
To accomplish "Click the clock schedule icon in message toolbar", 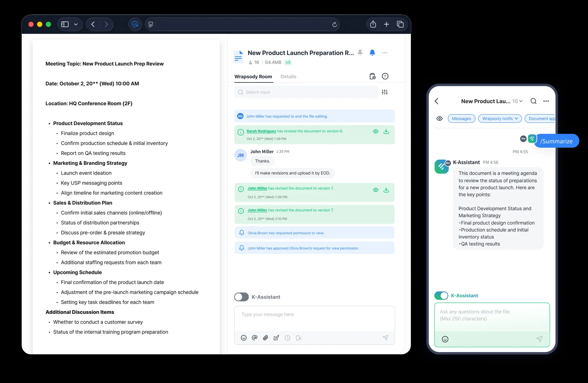I will (287, 338).
